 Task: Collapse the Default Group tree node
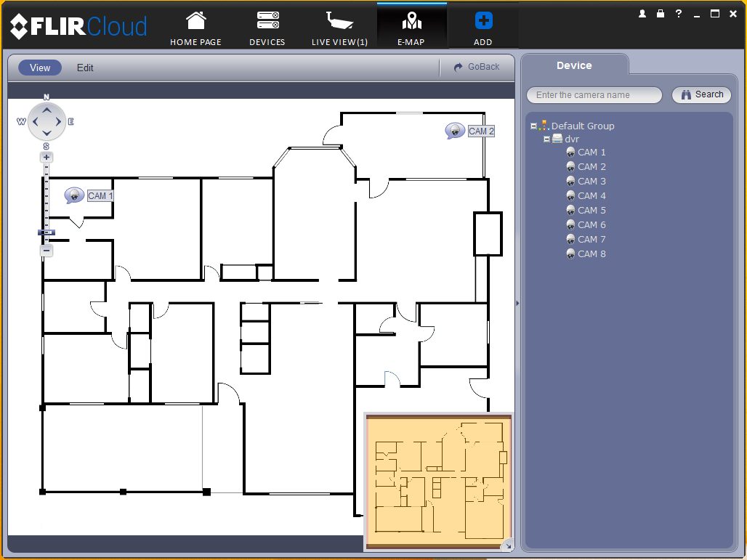coord(533,126)
